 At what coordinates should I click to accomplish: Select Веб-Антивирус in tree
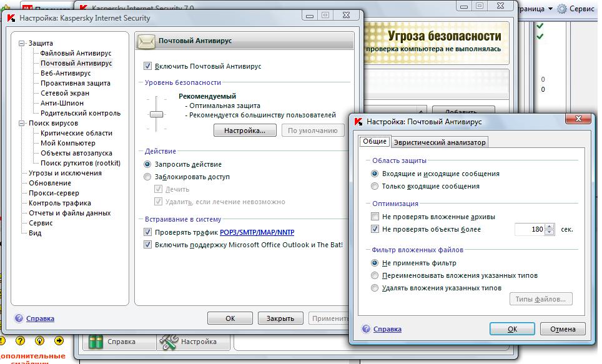point(66,73)
